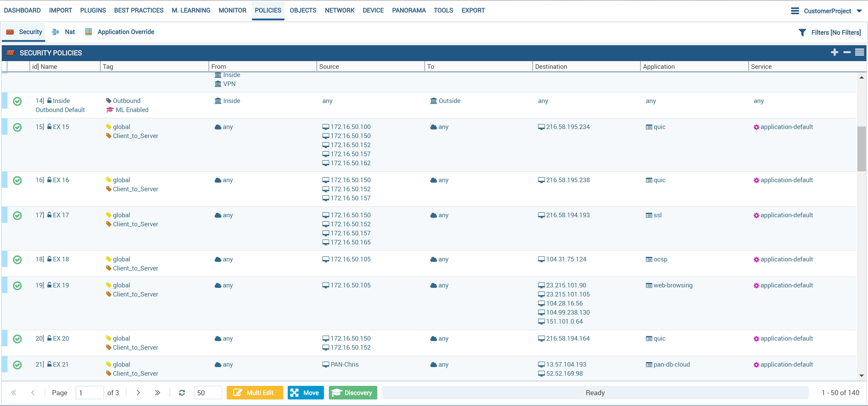The width and height of the screenshot is (868, 406).
Task: Toggle enabled status of rule 14
Action: tap(17, 101)
